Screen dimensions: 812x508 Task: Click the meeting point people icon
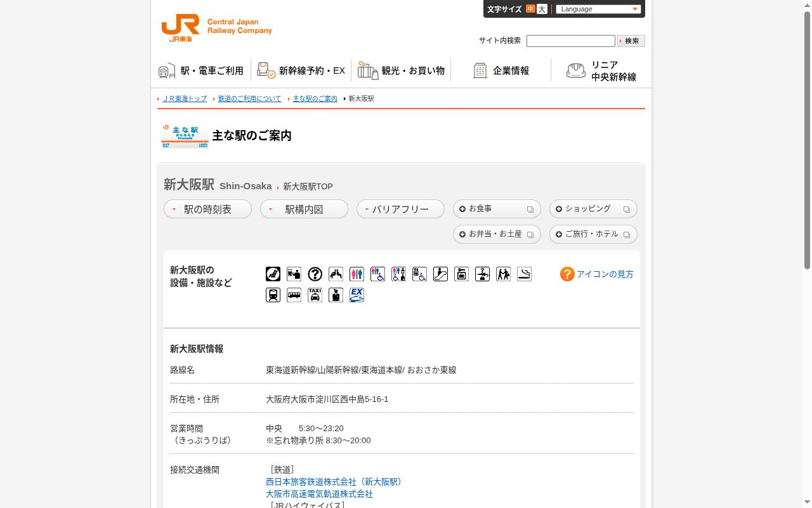503,274
